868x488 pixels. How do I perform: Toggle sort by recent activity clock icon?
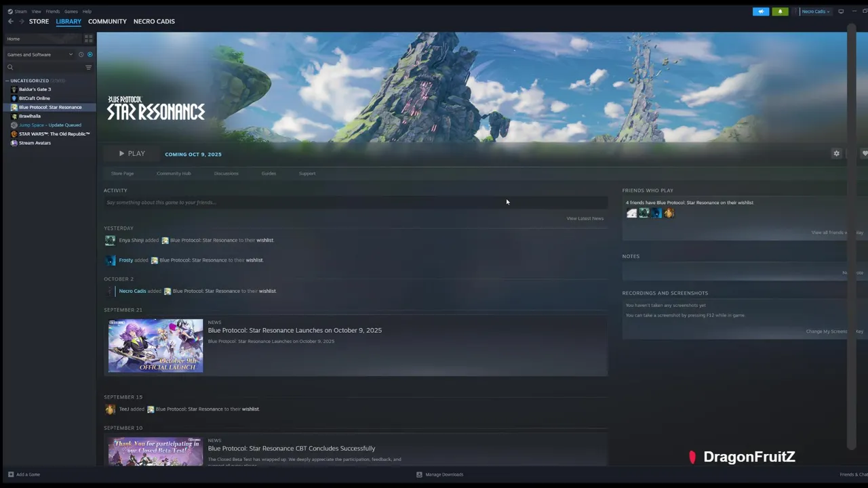(x=81, y=54)
